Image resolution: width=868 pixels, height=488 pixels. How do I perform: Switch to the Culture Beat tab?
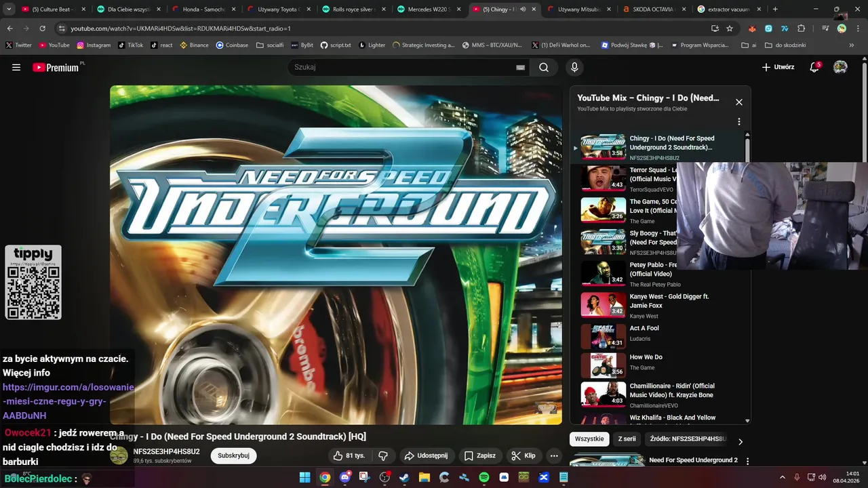point(54,9)
